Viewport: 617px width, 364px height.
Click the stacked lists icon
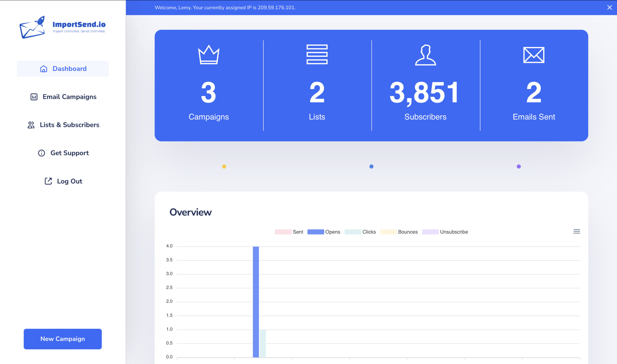(x=317, y=54)
